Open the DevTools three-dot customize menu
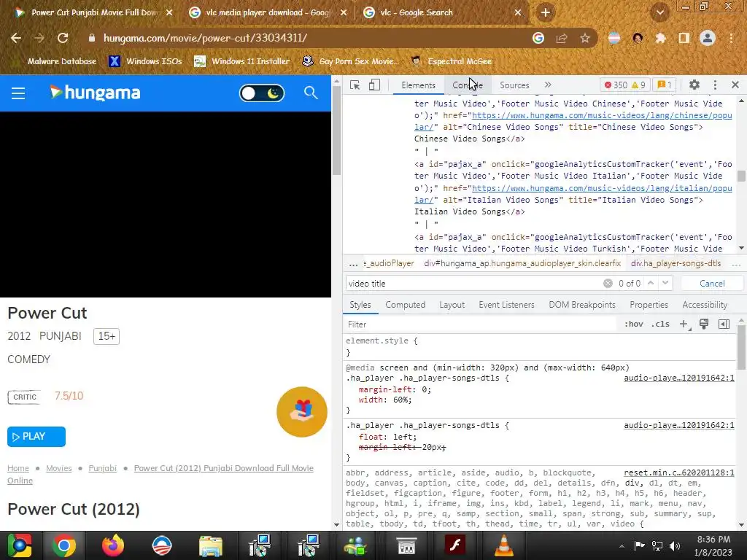 [x=715, y=85]
